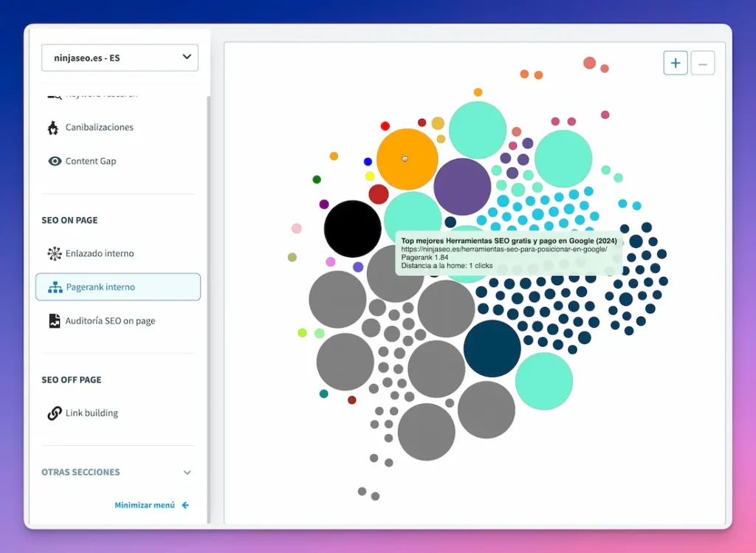This screenshot has width=756, height=553.
Task: Click the Enlazado interno network icon
Action: [x=54, y=253]
